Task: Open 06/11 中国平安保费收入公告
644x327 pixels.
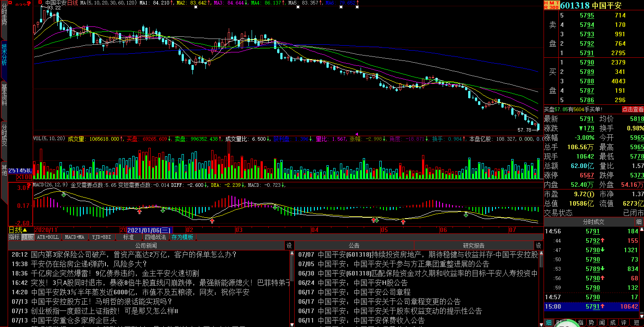Action: point(371,320)
